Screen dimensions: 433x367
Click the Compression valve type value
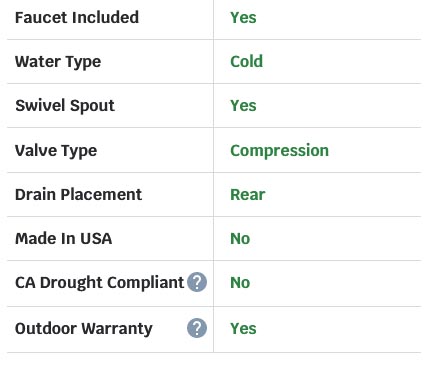click(x=279, y=151)
